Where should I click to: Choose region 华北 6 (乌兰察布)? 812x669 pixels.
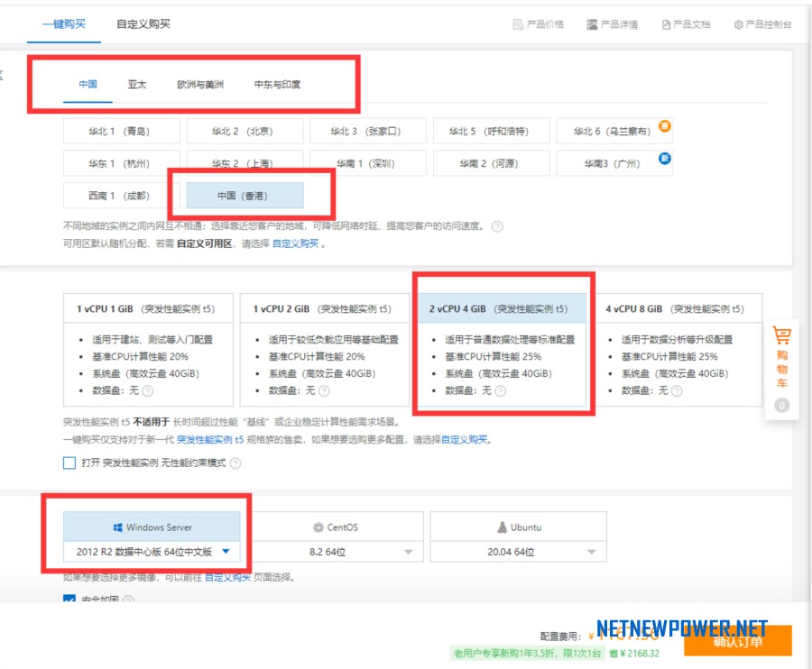614,131
